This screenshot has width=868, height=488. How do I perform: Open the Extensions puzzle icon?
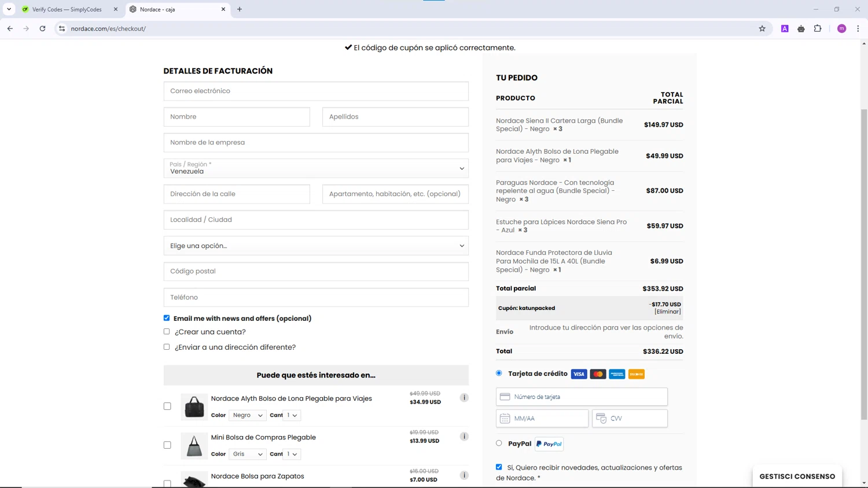coord(818,28)
